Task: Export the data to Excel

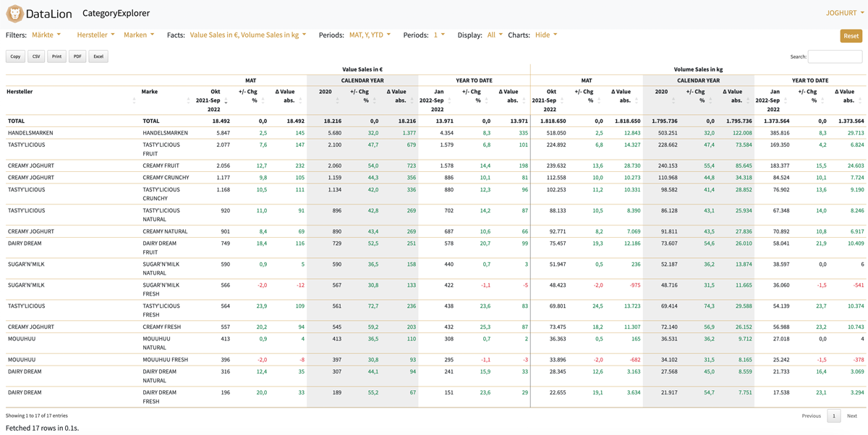Action: (x=98, y=56)
